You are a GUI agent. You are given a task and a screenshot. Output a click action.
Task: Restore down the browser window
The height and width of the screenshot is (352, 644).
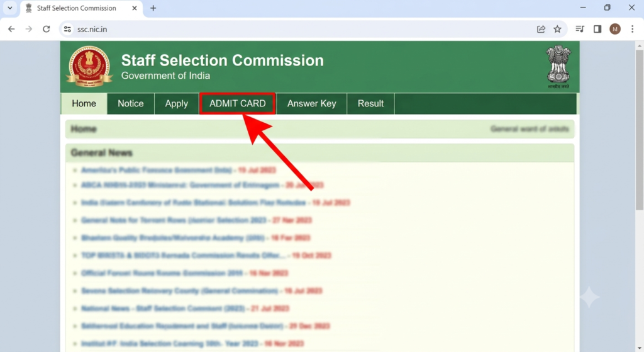tap(607, 8)
